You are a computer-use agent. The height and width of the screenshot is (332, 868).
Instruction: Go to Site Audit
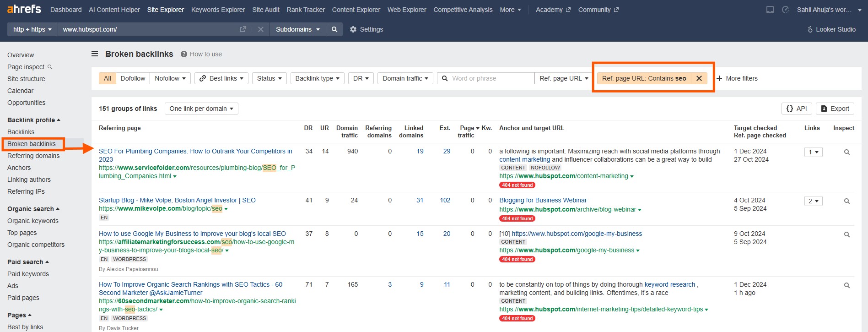coord(266,10)
